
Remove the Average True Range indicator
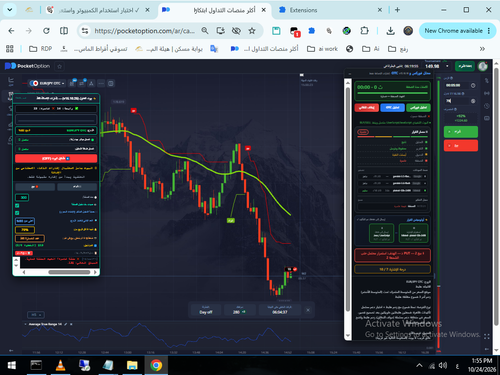71,324
